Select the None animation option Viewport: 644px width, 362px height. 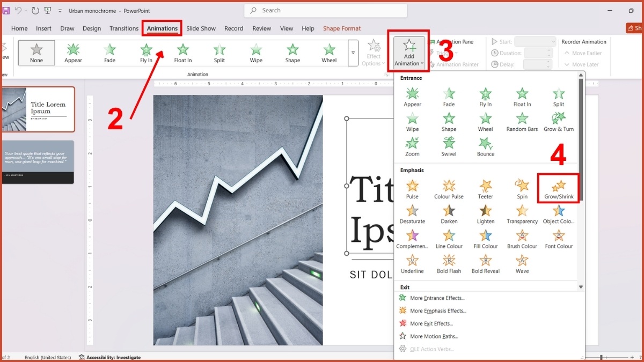[36, 53]
